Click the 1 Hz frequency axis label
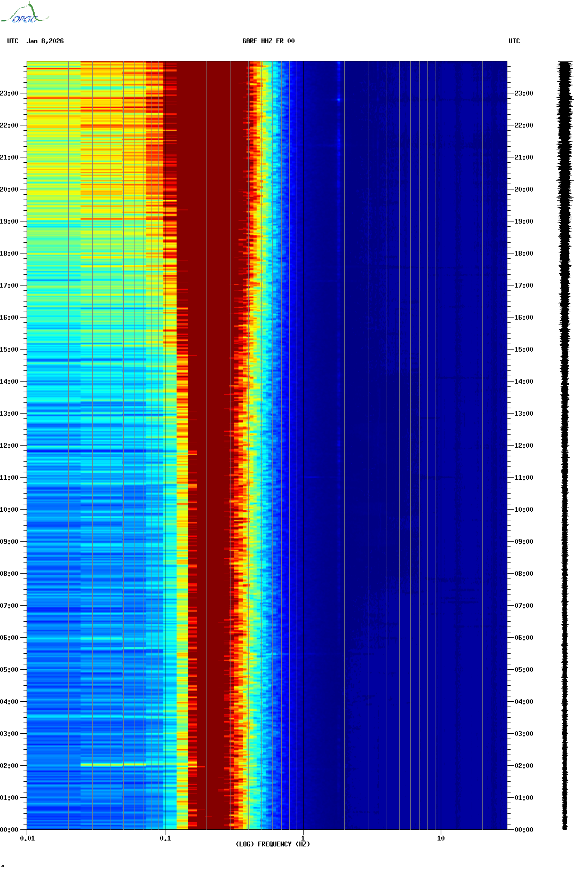Image resolution: width=588 pixels, height=872 pixels. pos(303,838)
